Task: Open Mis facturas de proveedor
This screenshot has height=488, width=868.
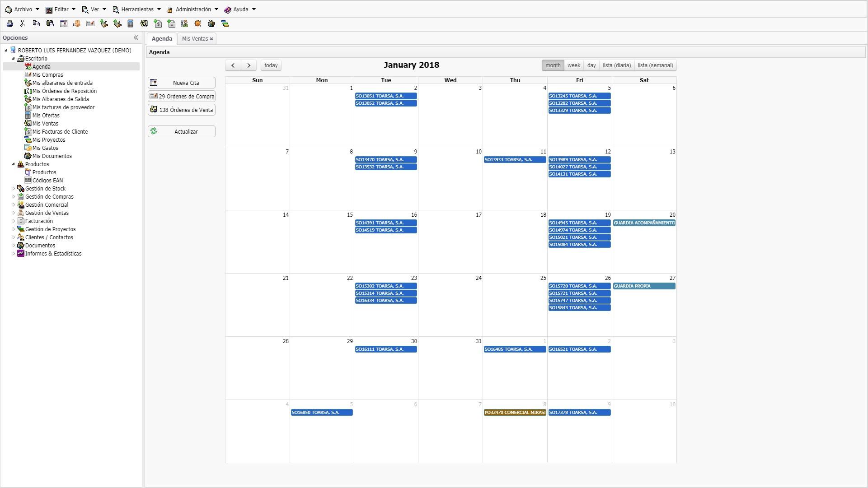Action: pyautogui.click(x=63, y=107)
